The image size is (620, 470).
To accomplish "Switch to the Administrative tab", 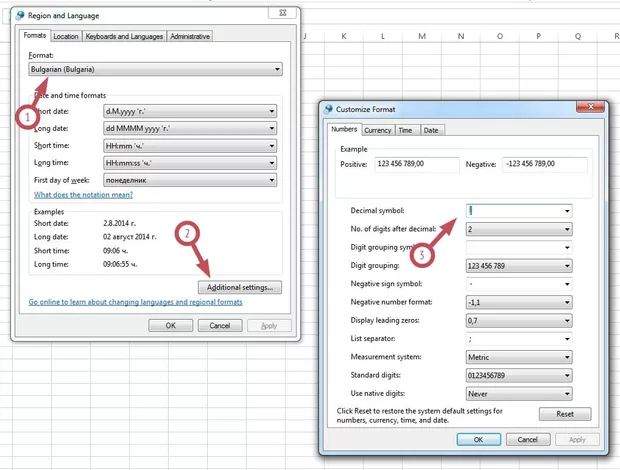I will [x=190, y=37].
